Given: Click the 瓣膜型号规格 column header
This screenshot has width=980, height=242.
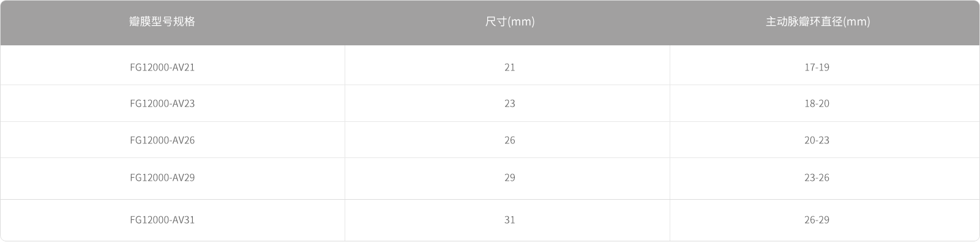Looking at the screenshot, I should click(162, 22).
